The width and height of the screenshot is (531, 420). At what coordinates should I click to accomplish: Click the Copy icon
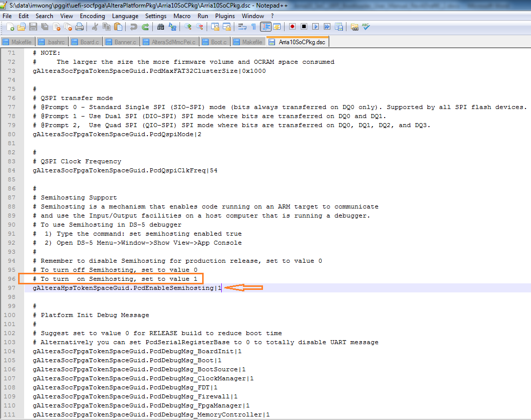[x=107, y=27]
